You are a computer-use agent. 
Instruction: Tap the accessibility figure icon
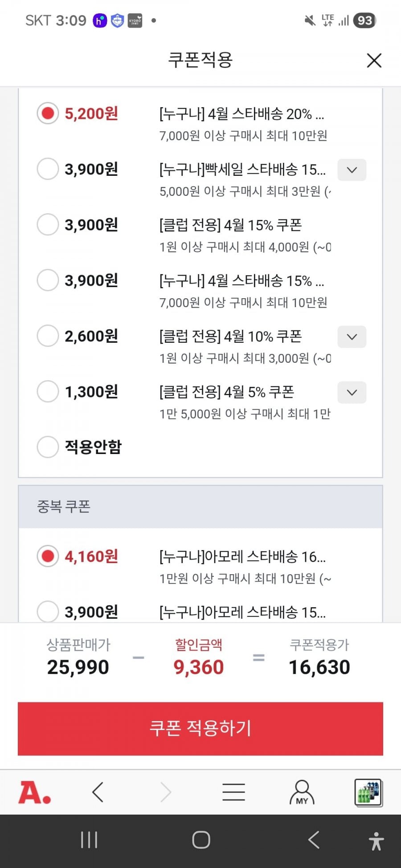(x=376, y=841)
